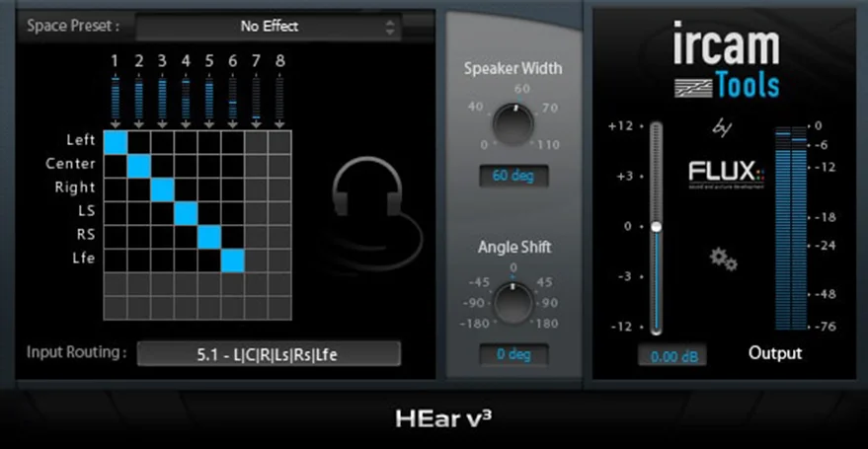868x449 pixels.
Task: Click the Space Preset stepper arrows
Action: point(390,27)
